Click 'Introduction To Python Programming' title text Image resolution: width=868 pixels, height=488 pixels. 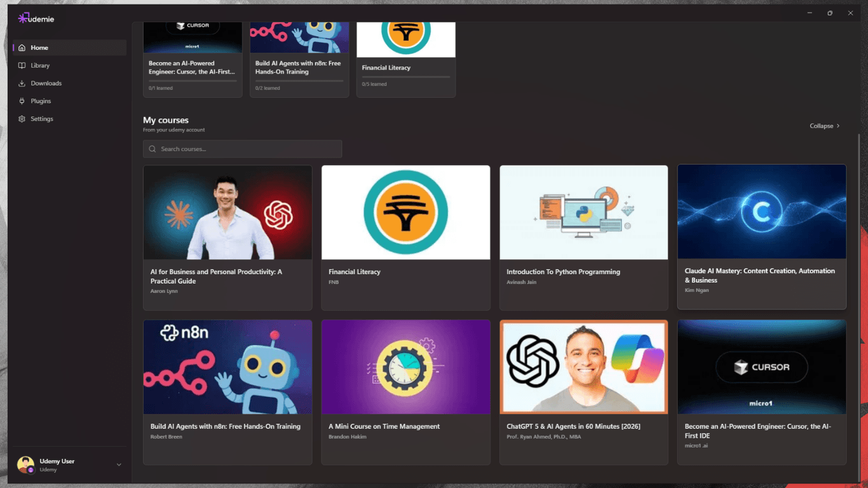pyautogui.click(x=563, y=272)
